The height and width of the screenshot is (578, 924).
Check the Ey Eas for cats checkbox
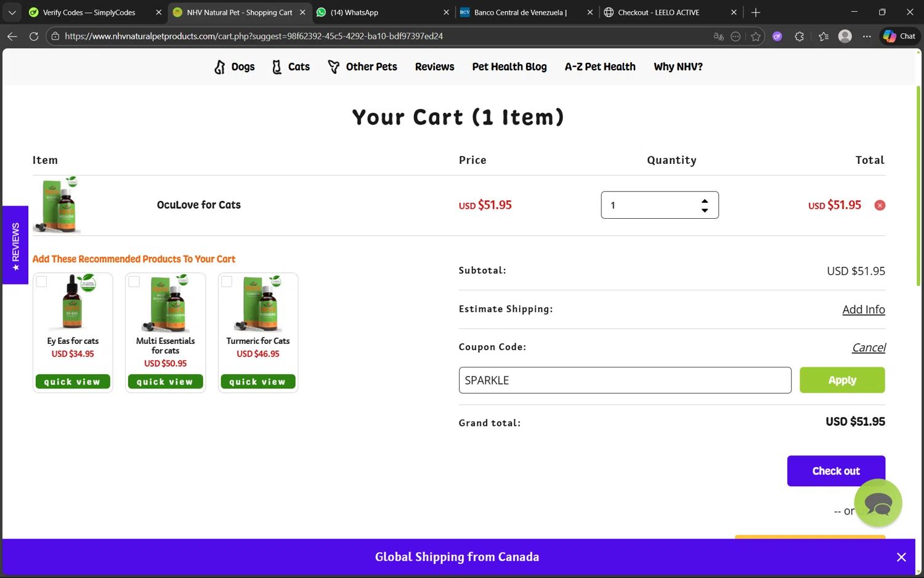pyautogui.click(x=41, y=282)
